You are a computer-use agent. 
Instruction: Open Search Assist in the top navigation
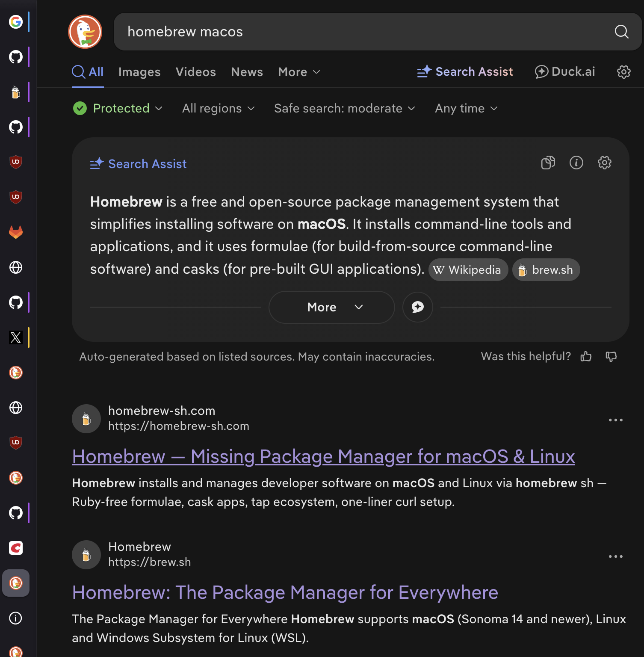click(x=465, y=72)
